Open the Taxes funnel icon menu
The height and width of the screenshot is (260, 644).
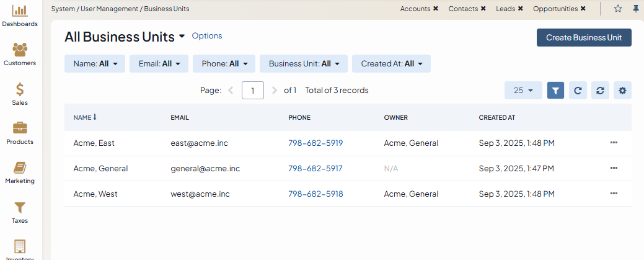coord(20,212)
